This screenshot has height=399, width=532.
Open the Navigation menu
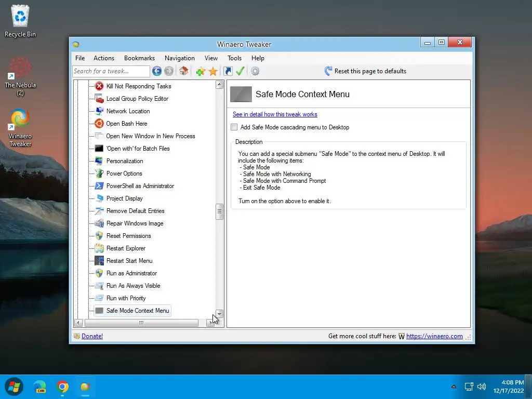[x=179, y=58]
